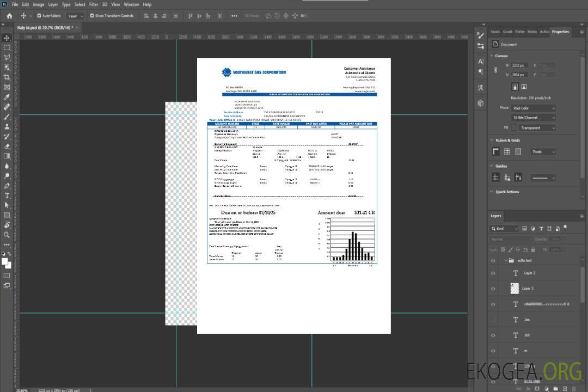Screen dimensions: 588x392
Task: Open the Pixels units dropdown
Action: pyautogui.click(x=543, y=151)
